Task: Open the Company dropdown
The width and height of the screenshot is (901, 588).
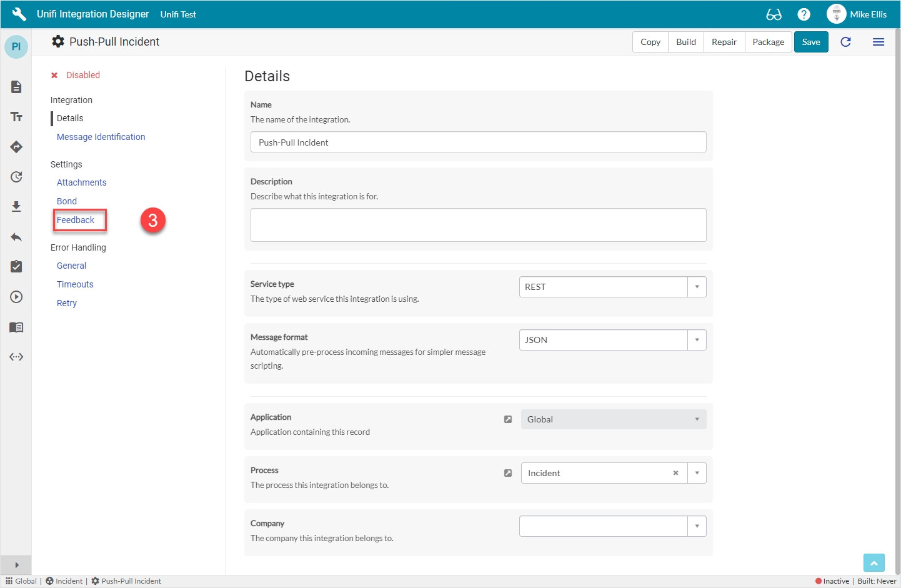Action: pyautogui.click(x=697, y=526)
